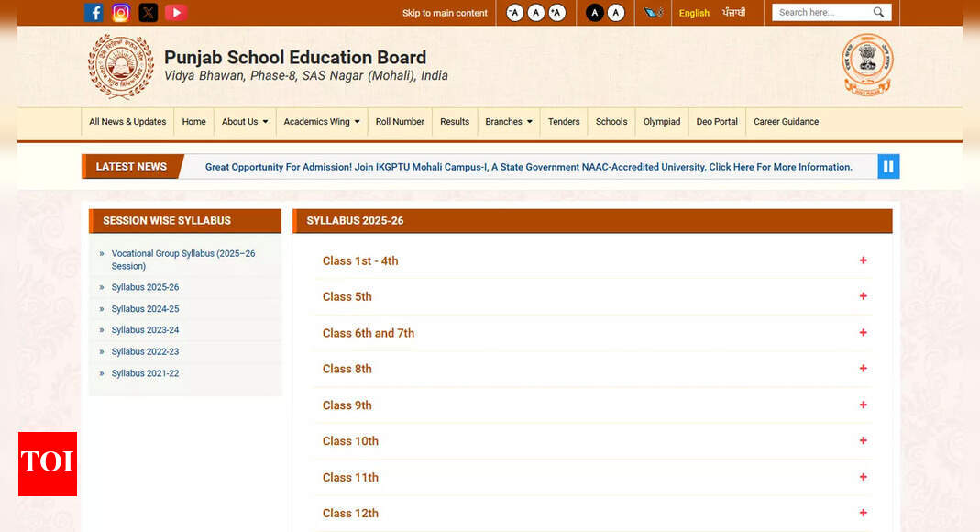This screenshot has height=532, width=980.
Task: Click Skip to main content link
Action: pos(445,13)
